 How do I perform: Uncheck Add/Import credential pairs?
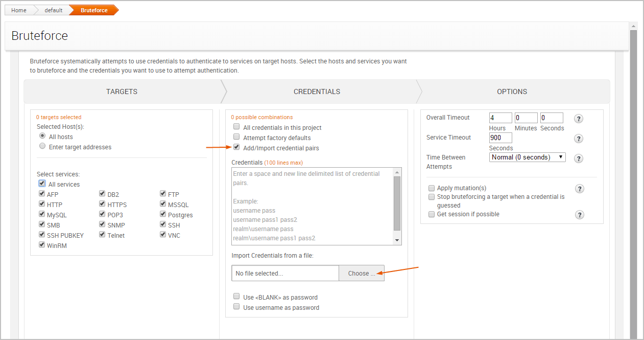click(x=236, y=147)
